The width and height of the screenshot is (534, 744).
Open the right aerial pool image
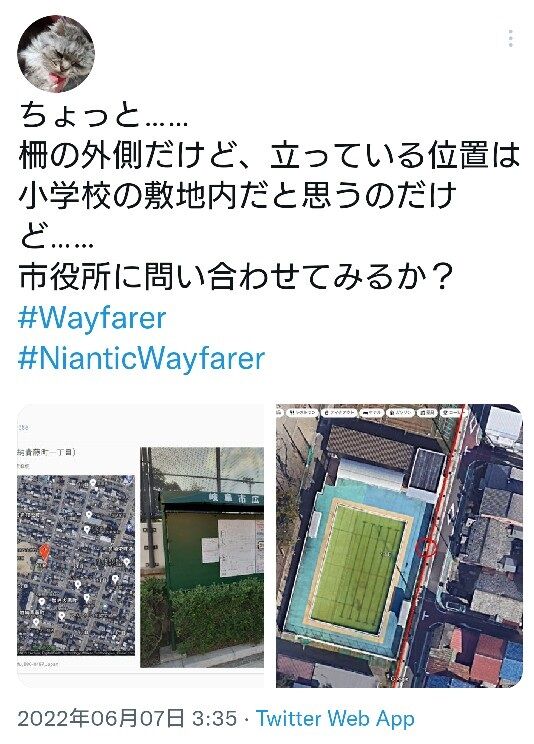pos(399,545)
